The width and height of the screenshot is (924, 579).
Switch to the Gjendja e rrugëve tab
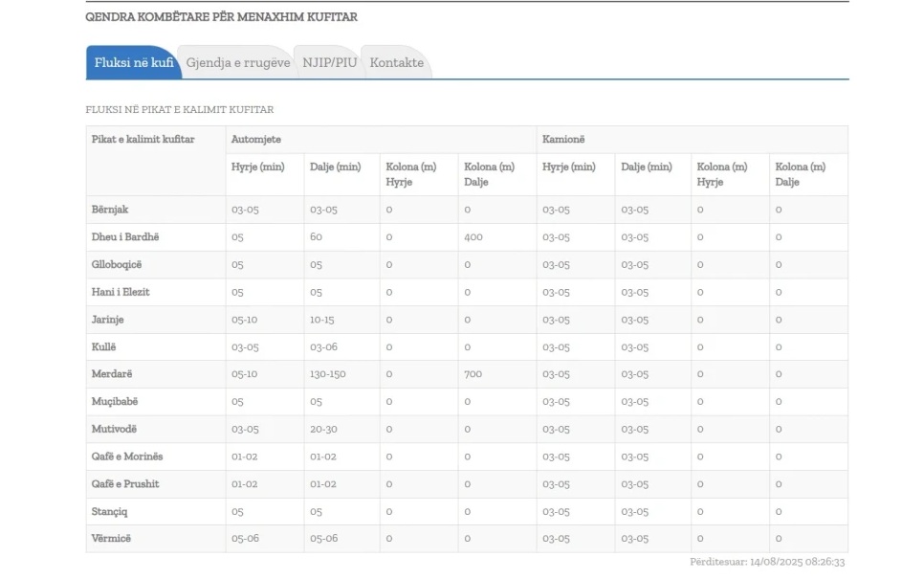(238, 62)
